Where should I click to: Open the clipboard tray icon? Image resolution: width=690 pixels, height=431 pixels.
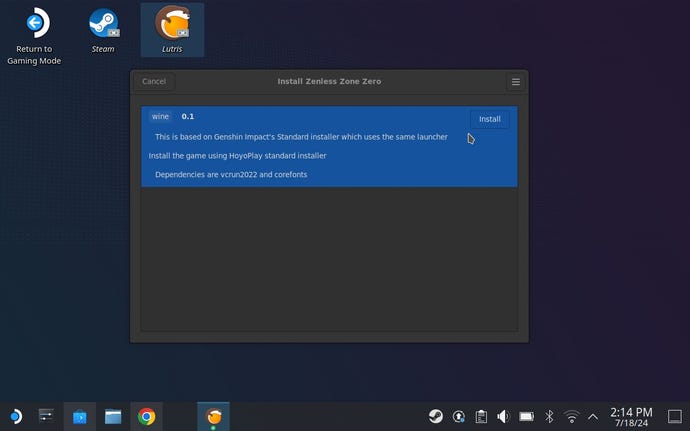[481, 416]
